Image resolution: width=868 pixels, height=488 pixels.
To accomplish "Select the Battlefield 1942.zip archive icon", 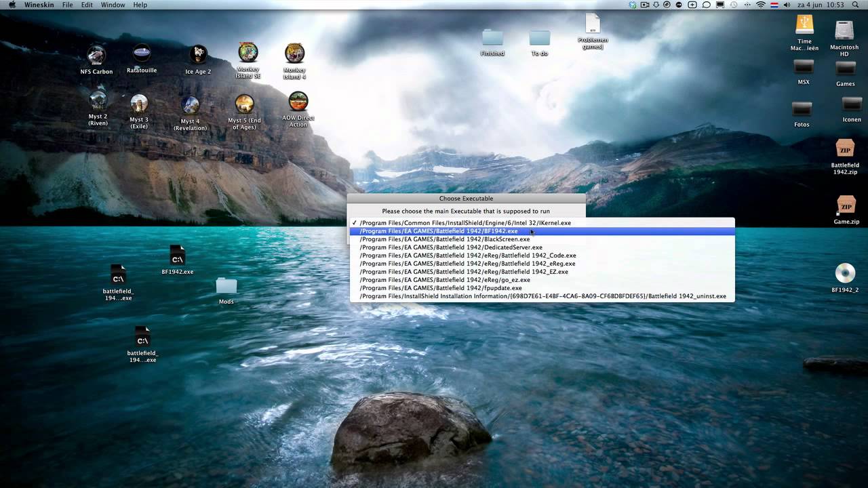I will 845,149.
